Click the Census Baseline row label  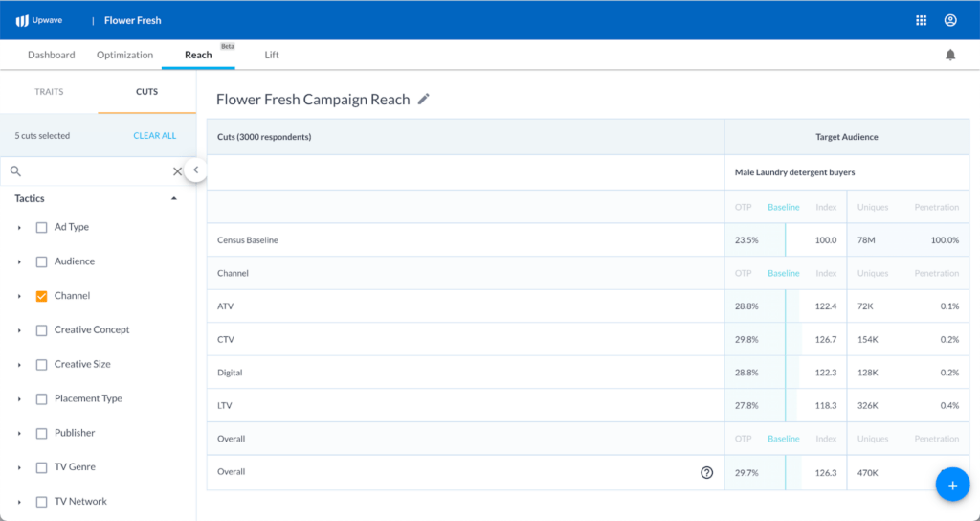click(x=248, y=240)
